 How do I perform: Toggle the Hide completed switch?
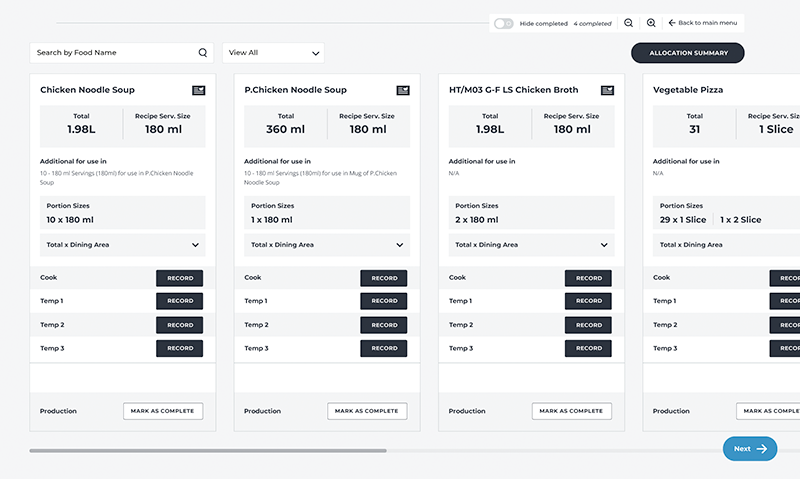tap(503, 23)
